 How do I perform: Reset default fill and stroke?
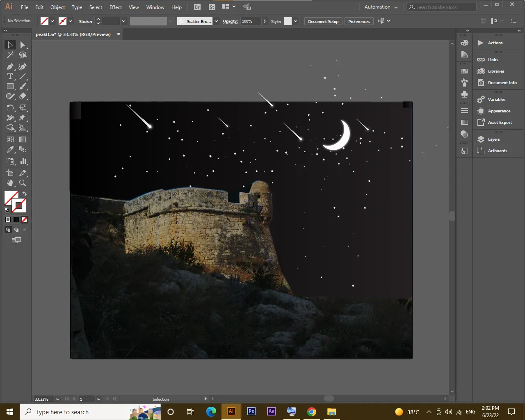coord(7,210)
